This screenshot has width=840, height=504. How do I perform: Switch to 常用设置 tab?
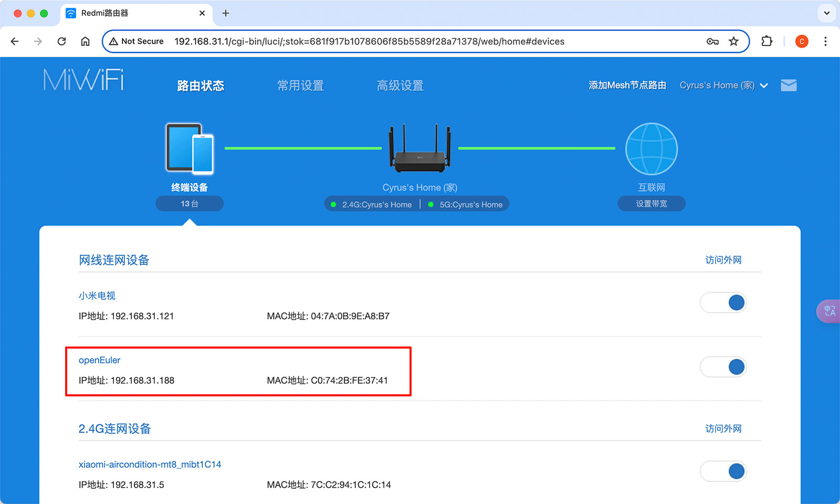301,86
